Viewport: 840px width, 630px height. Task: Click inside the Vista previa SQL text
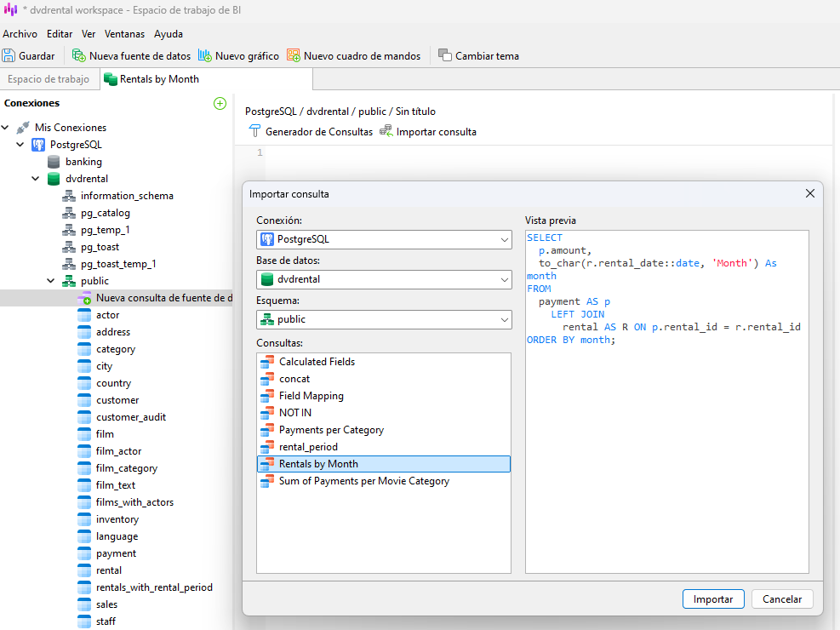click(667, 402)
